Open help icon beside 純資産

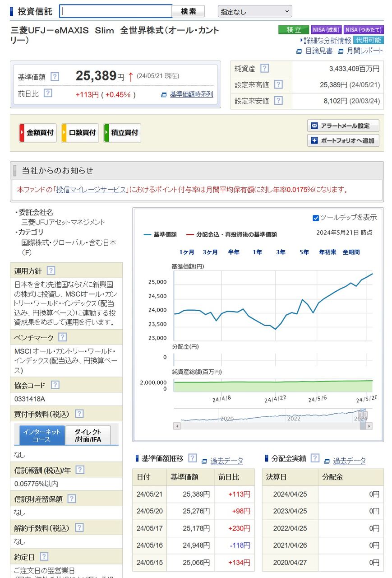click(264, 68)
